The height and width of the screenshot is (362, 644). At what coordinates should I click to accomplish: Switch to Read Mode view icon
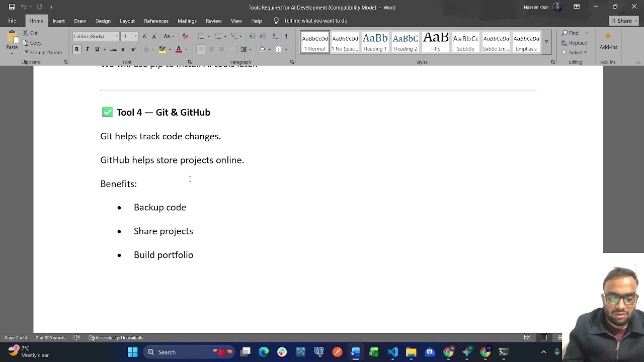point(527,338)
